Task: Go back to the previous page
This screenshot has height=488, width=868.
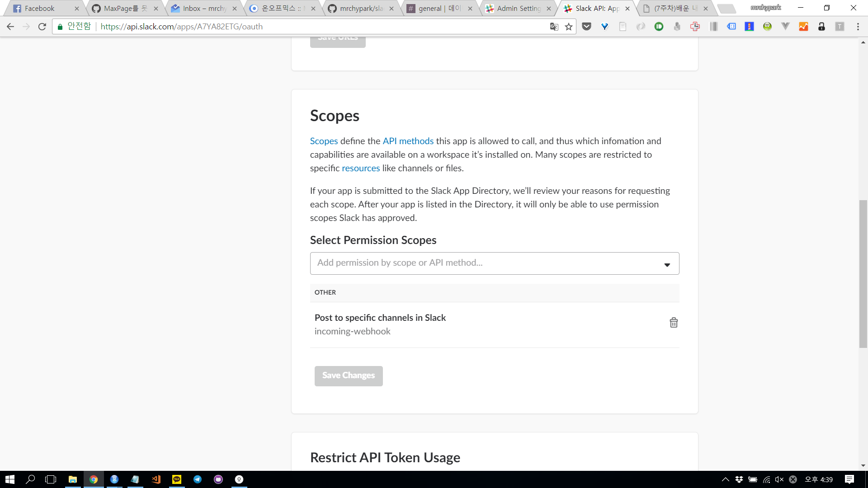Action: coord(10,27)
